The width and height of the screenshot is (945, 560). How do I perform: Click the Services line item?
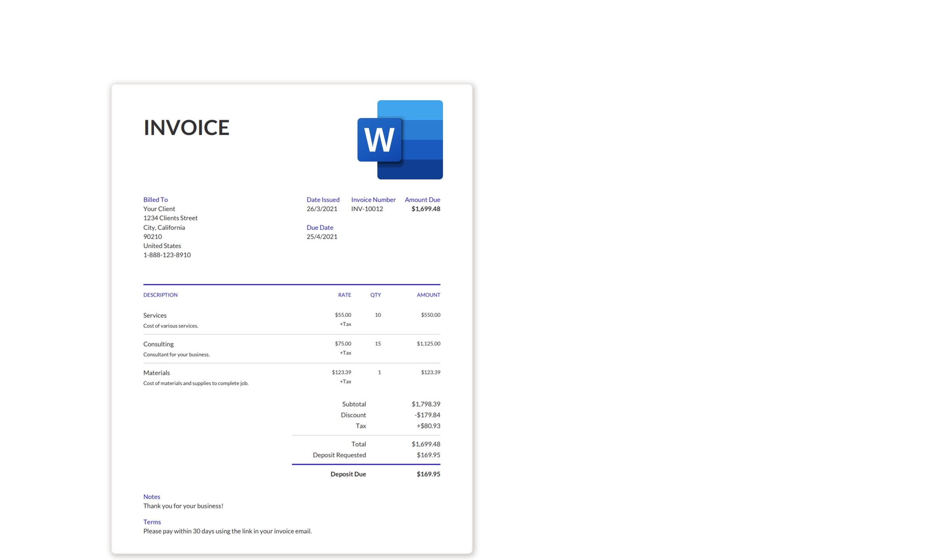(x=155, y=315)
